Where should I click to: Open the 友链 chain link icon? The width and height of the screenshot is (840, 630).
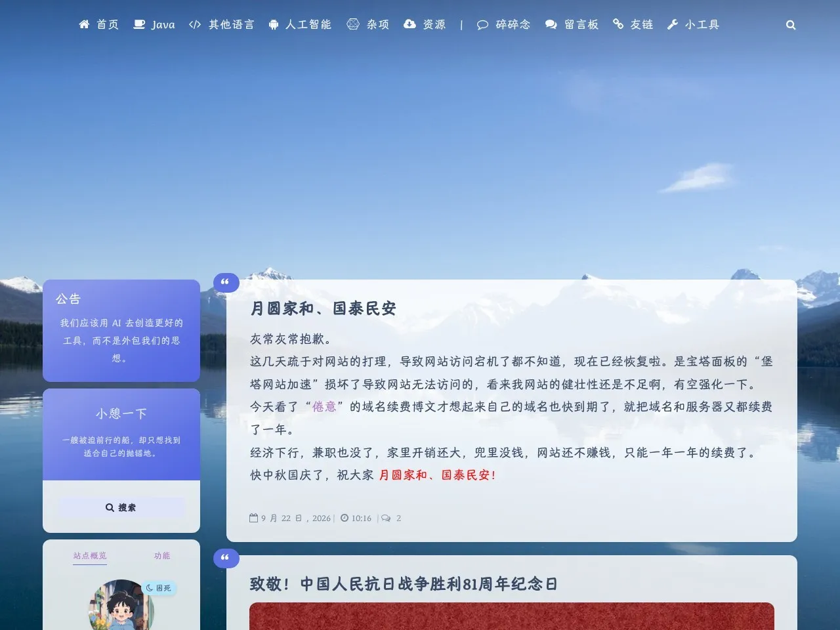point(618,24)
